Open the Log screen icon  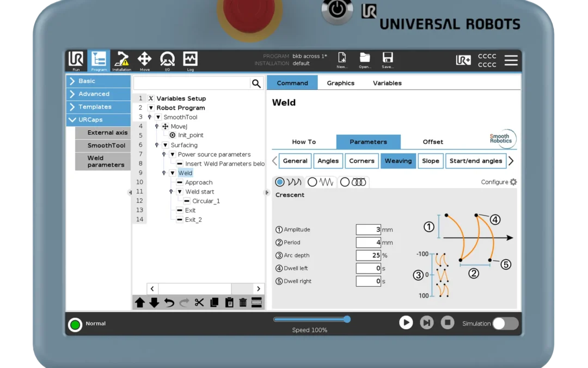190,61
